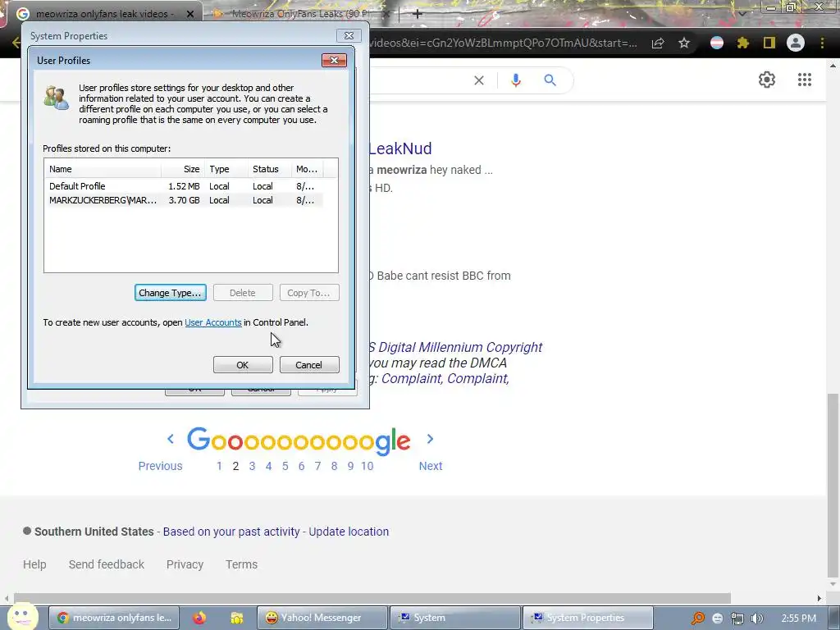Screen dimensions: 840x630
Task: Click the horizontal page scrollbar
Action: coord(372,598)
